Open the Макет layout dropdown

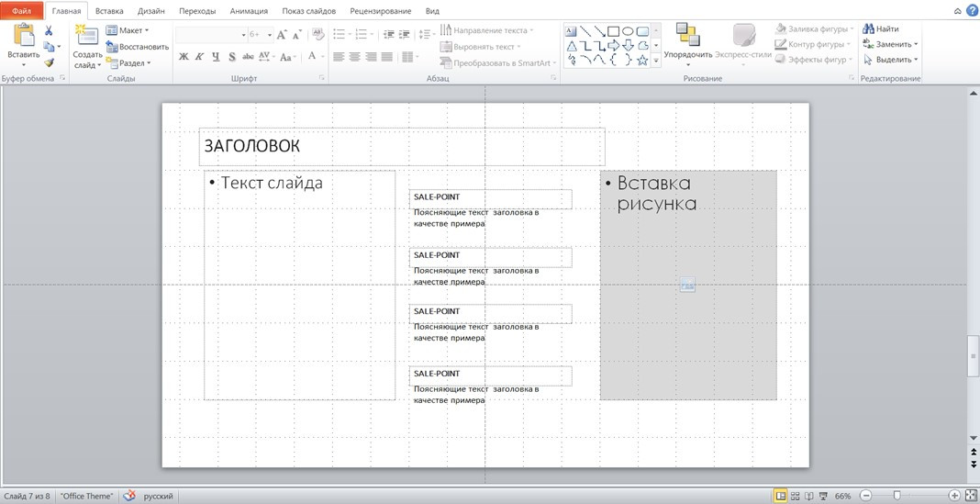(x=128, y=30)
